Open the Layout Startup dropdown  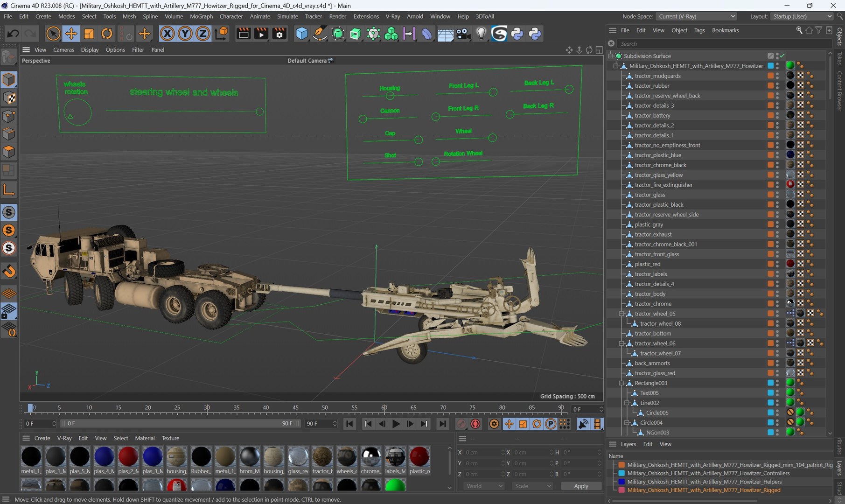[x=801, y=16]
